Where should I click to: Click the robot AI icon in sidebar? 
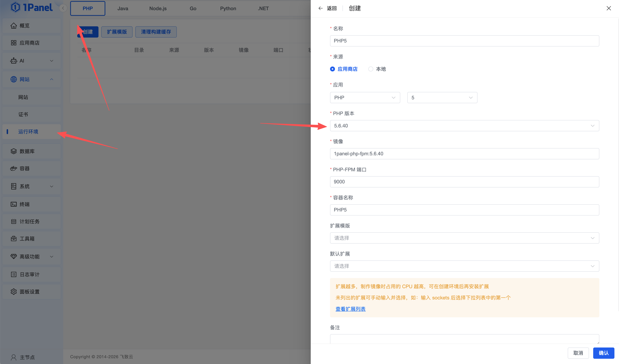[14, 61]
